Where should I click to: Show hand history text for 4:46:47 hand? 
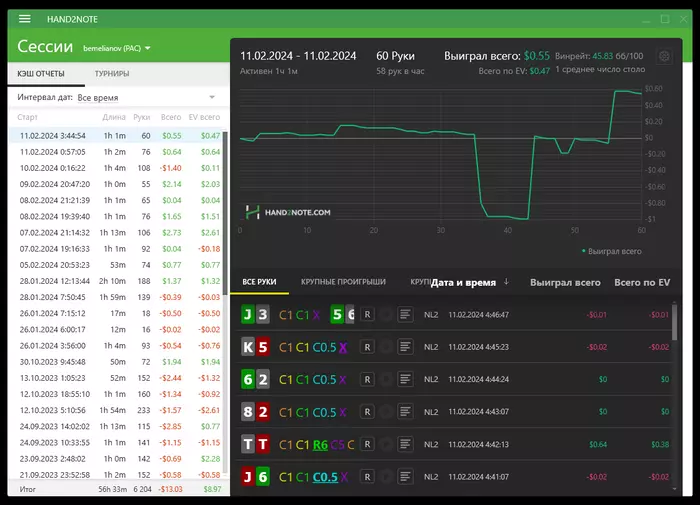pyautogui.click(x=405, y=315)
